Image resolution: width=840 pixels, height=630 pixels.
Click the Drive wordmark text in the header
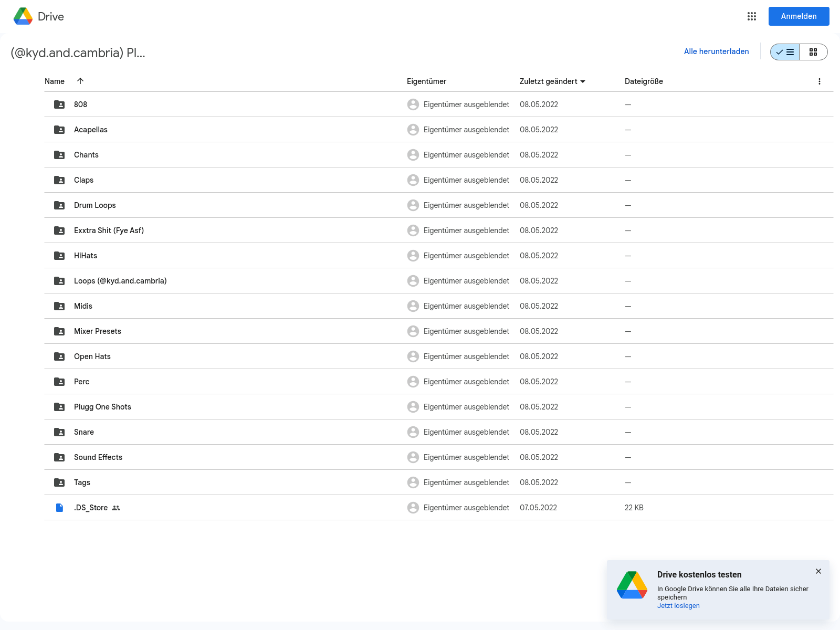[51, 17]
